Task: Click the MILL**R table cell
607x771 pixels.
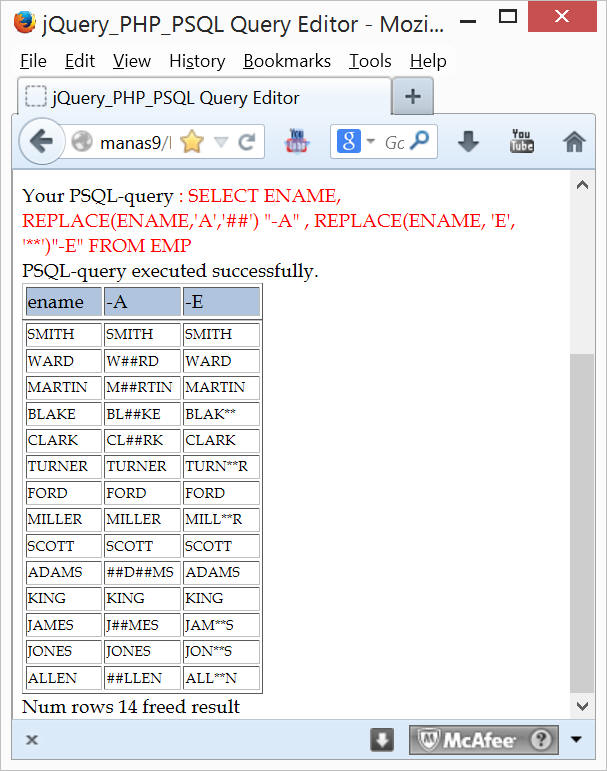Action: pyautogui.click(x=221, y=519)
